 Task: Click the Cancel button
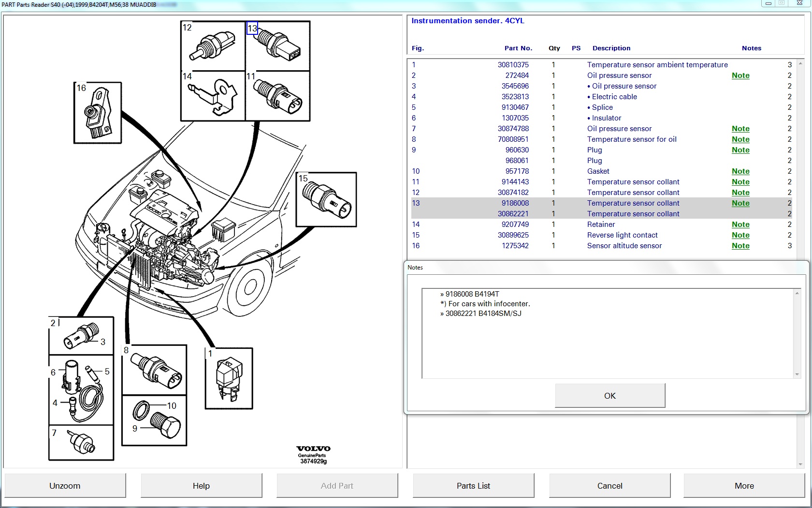click(x=609, y=485)
